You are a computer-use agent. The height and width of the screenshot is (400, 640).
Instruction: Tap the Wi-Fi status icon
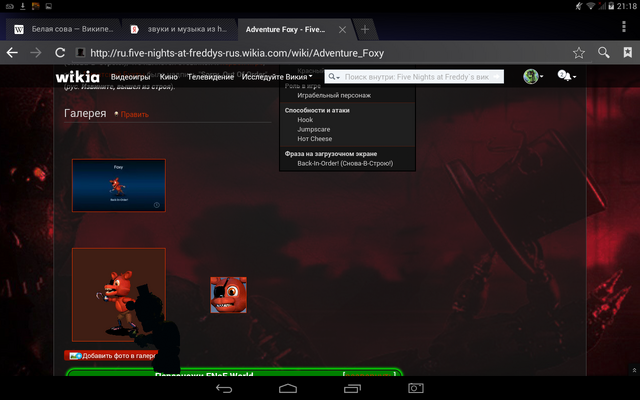590,6
